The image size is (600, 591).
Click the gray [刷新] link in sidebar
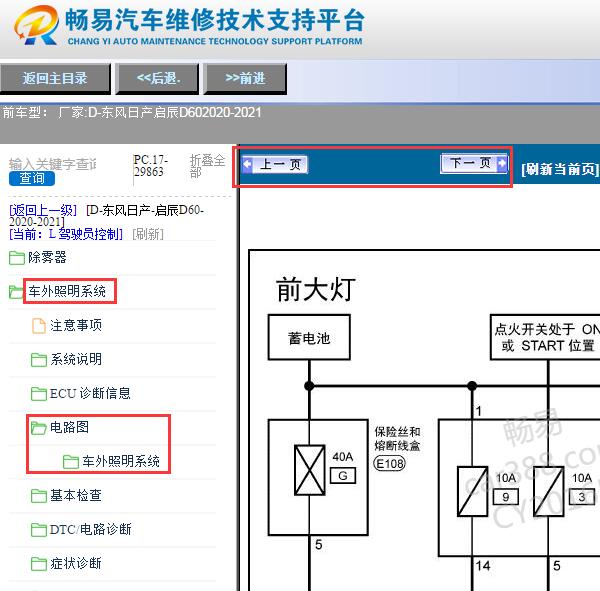tap(148, 234)
